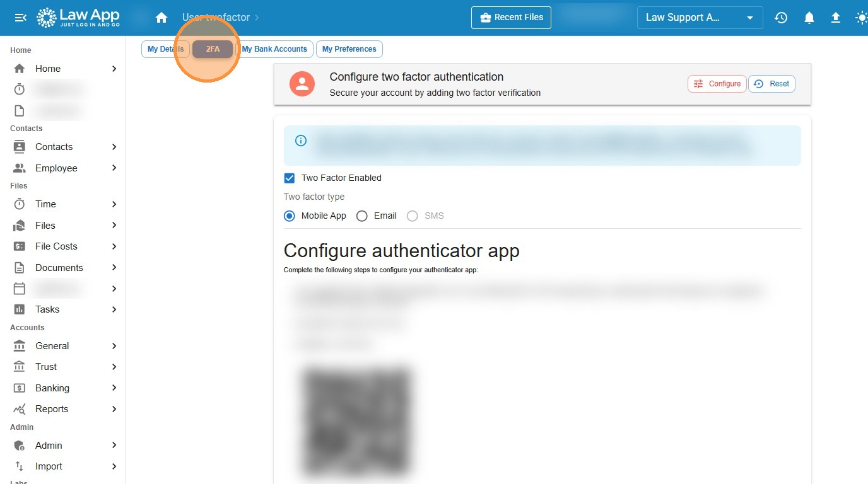
Task: Expand the Home menu chevron
Action: [x=114, y=69]
